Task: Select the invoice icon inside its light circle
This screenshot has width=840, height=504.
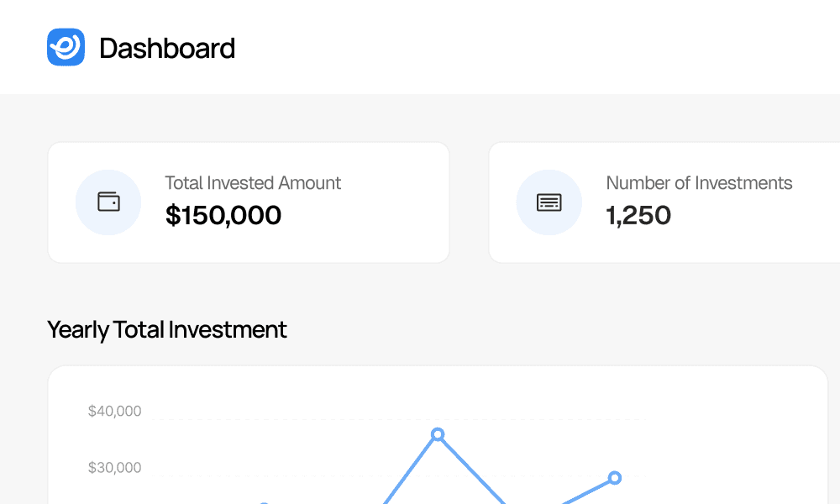Action: (549, 202)
